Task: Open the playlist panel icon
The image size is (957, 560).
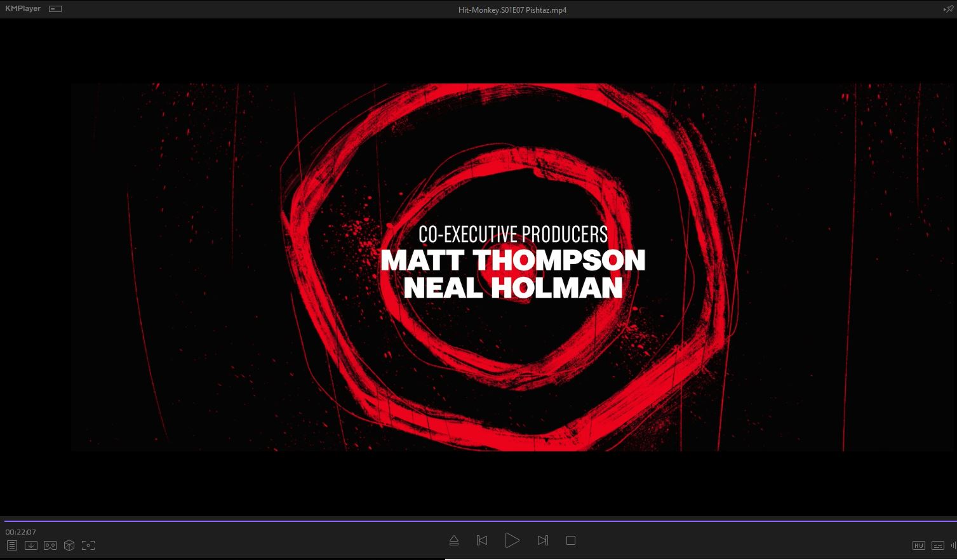Action: pos(12,545)
